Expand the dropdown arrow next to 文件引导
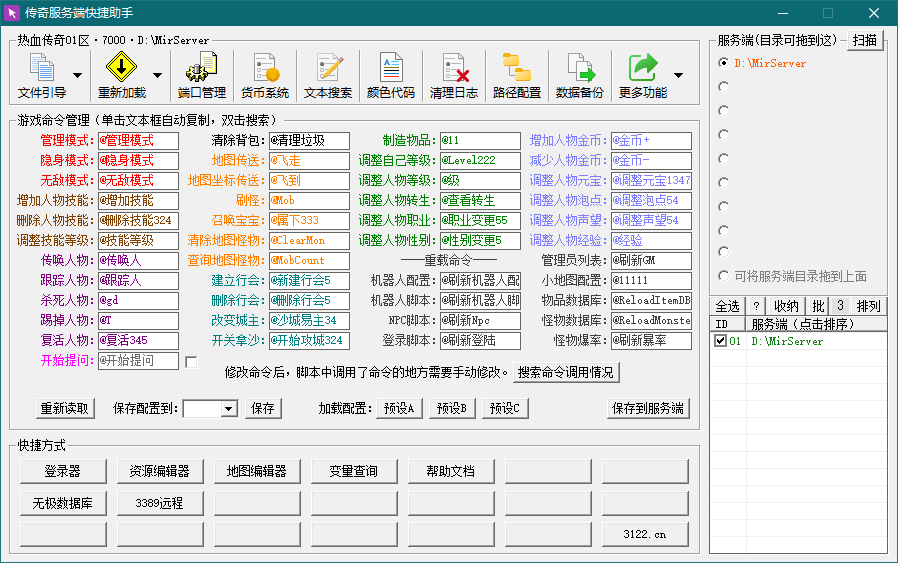This screenshot has width=898, height=563. pos(77,75)
